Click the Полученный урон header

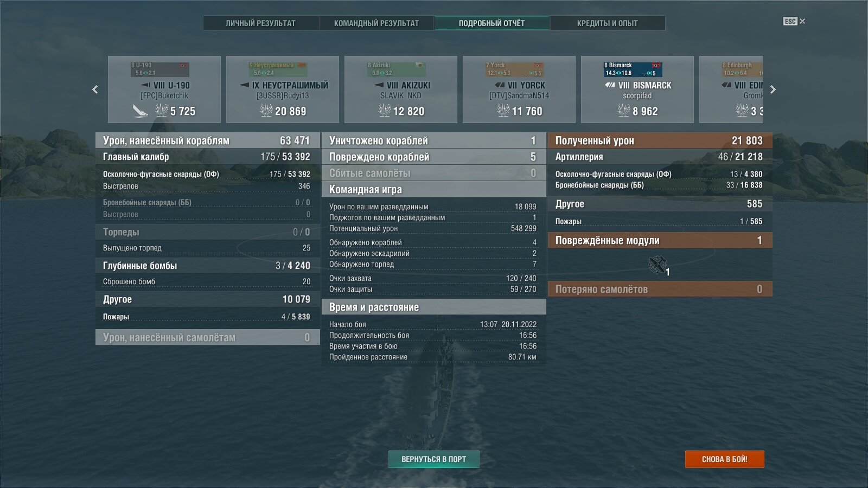coord(660,140)
